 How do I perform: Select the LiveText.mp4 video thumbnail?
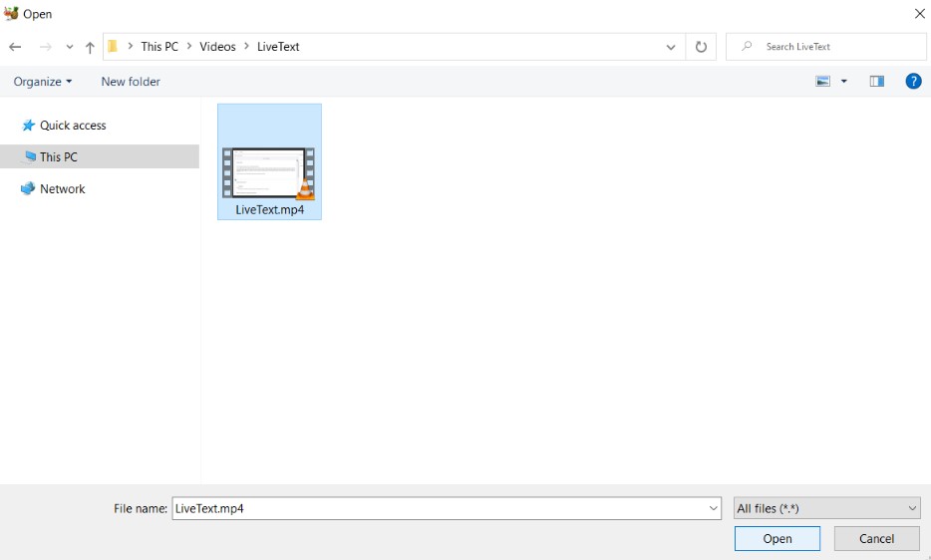[268, 172]
